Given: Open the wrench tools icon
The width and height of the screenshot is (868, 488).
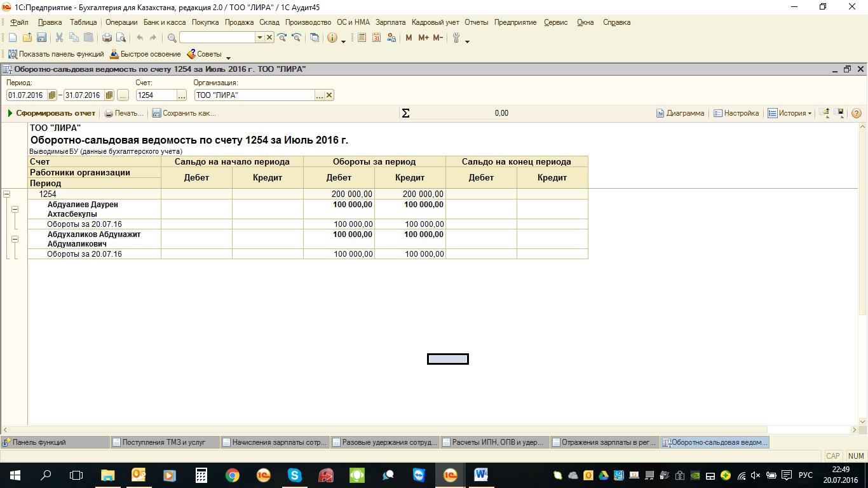Looking at the screenshot, I should click(x=456, y=37).
